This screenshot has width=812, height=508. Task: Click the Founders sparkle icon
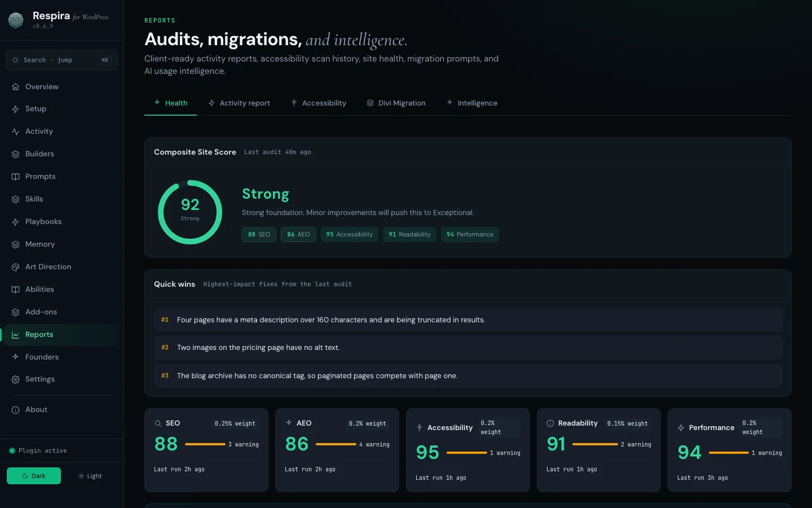15,357
